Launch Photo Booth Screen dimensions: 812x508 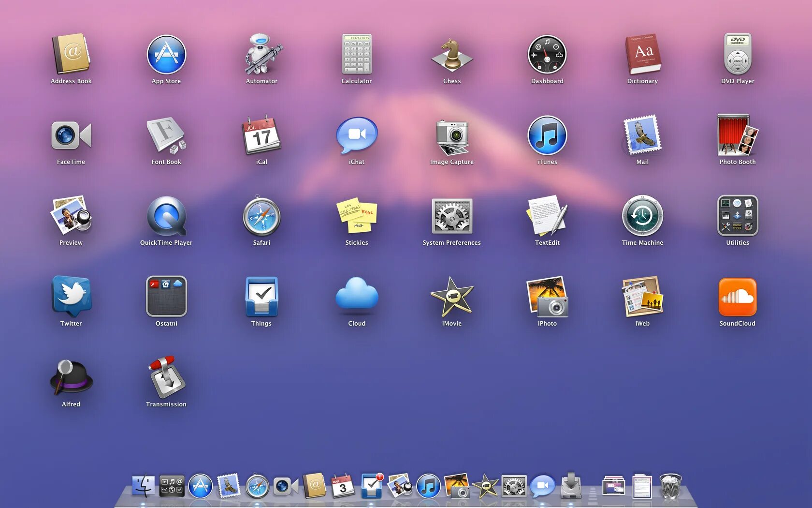coord(738,135)
